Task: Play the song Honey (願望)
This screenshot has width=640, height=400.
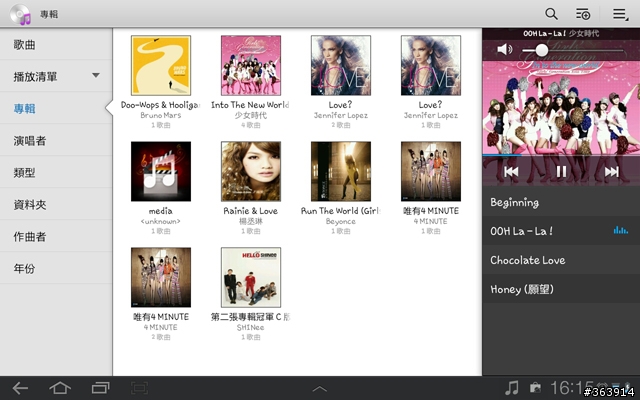Action: pos(561,289)
